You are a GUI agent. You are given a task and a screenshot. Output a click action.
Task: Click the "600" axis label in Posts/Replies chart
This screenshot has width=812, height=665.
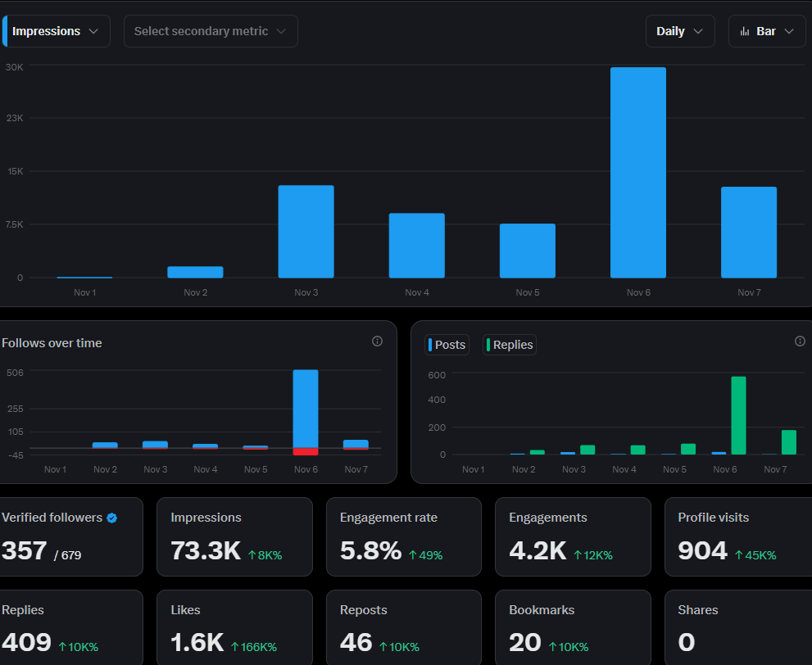click(437, 375)
